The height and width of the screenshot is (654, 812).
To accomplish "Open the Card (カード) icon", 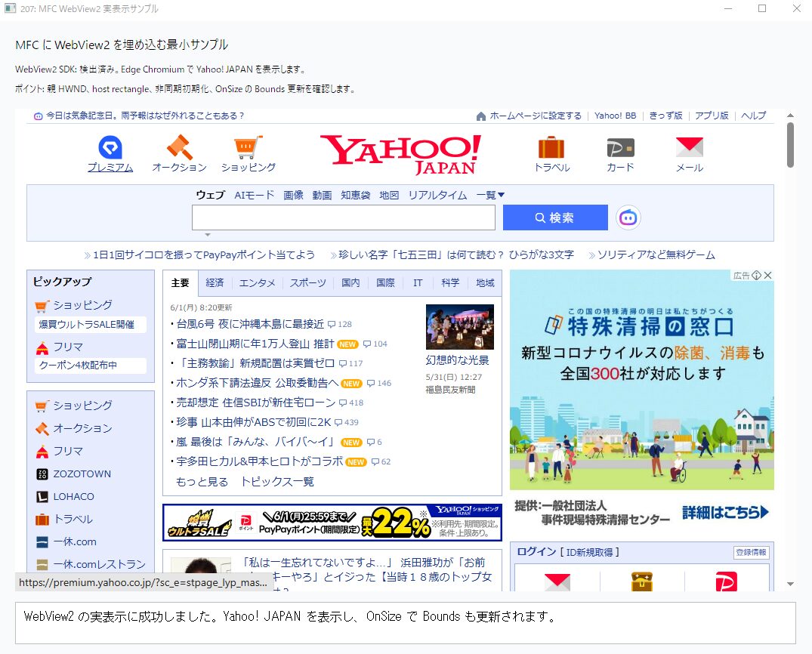I will click(x=620, y=148).
